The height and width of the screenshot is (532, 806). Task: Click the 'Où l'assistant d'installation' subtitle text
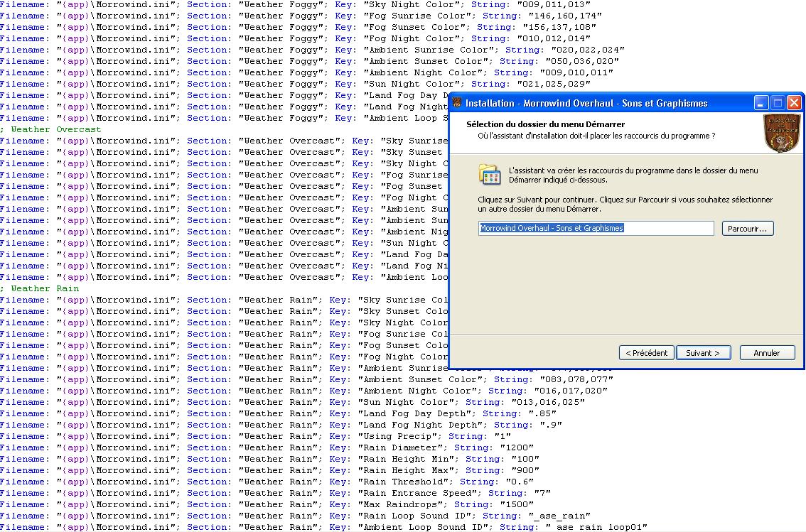pos(596,136)
